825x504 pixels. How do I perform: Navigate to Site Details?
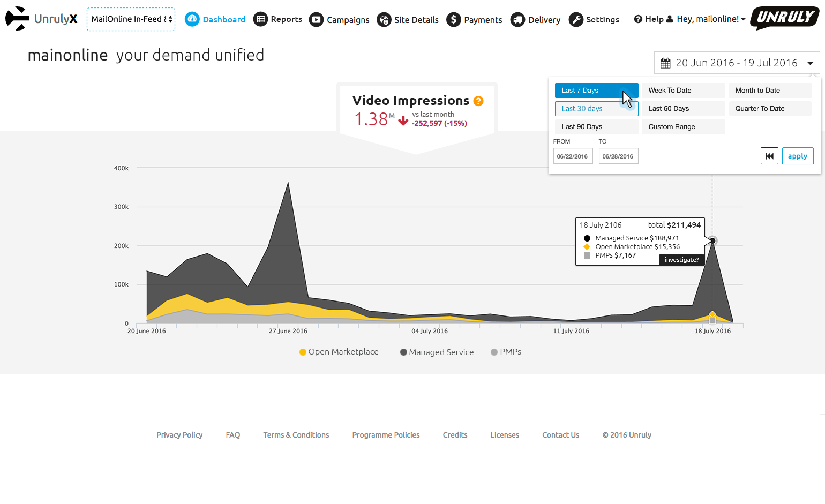coord(416,20)
